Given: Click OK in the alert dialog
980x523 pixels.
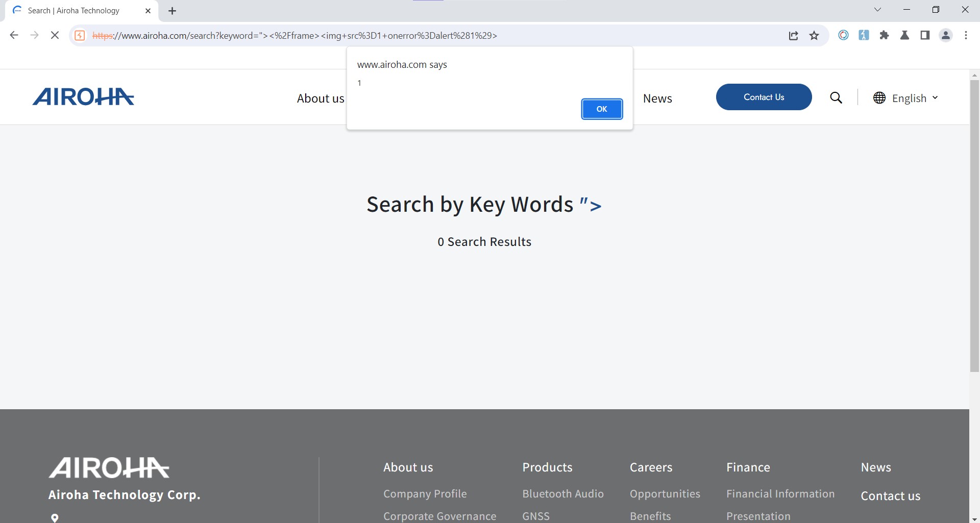Looking at the screenshot, I should click(x=602, y=109).
